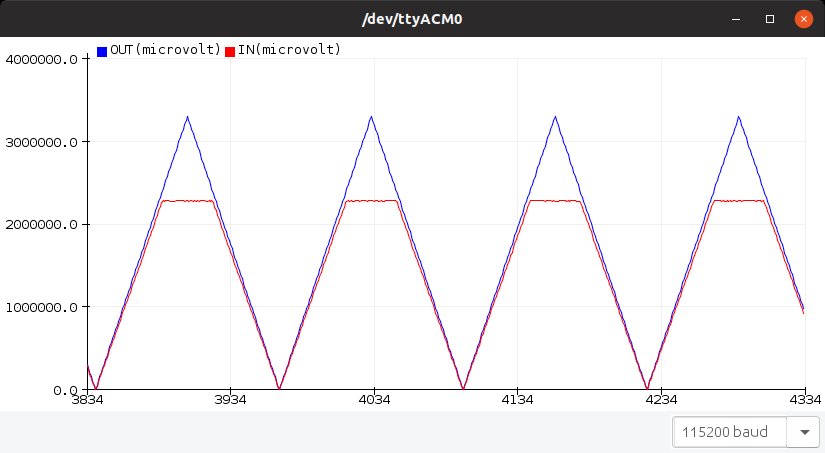The width and height of the screenshot is (825, 453).
Task: Click the 0.0 y-axis label
Action: 63,390
